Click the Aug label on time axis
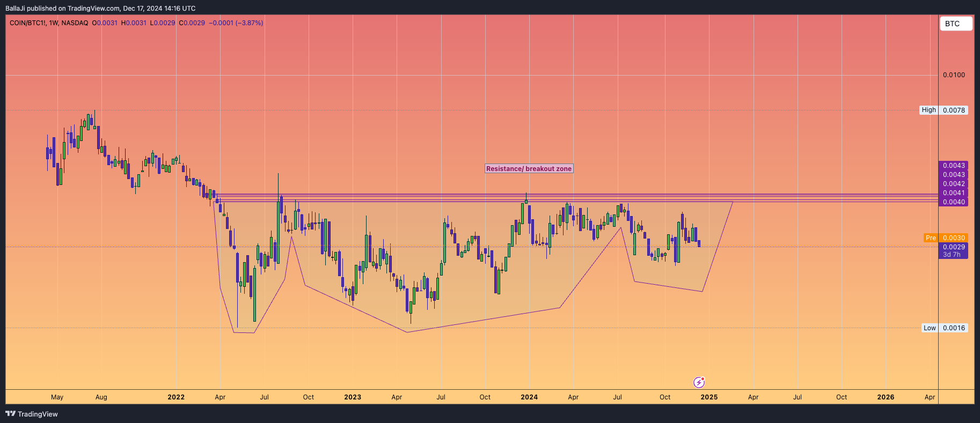Image resolution: width=980 pixels, height=423 pixels. [x=101, y=397]
